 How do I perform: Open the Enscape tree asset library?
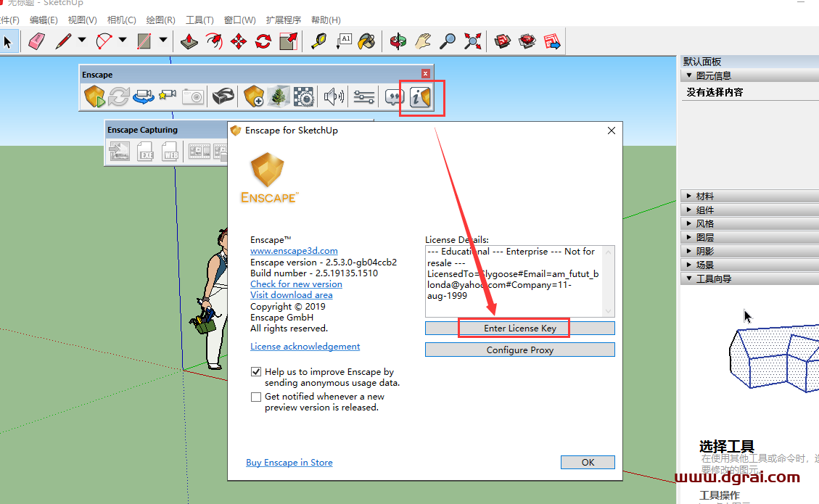click(x=279, y=97)
